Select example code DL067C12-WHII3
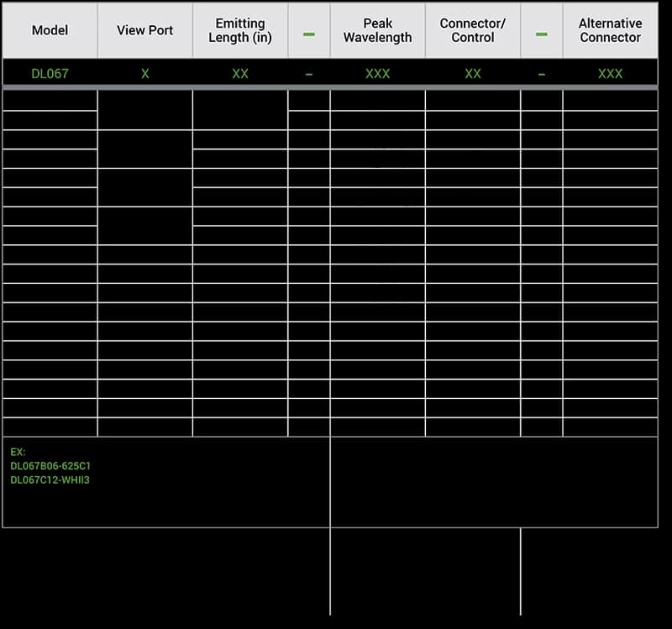 coord(50,480)
